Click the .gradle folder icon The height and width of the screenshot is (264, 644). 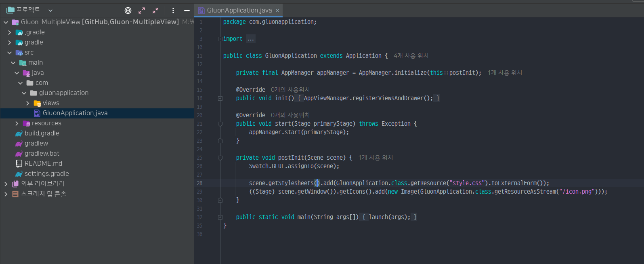(x=19, y=32)
